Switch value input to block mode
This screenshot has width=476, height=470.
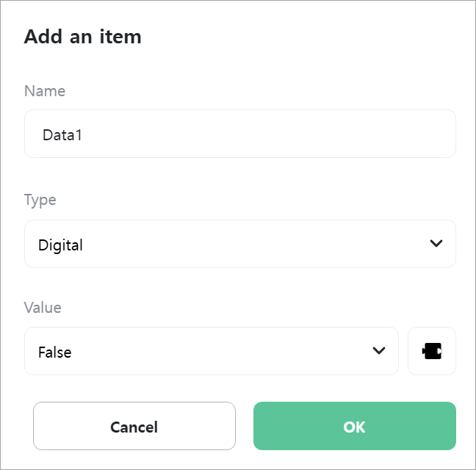pos(432,351)
